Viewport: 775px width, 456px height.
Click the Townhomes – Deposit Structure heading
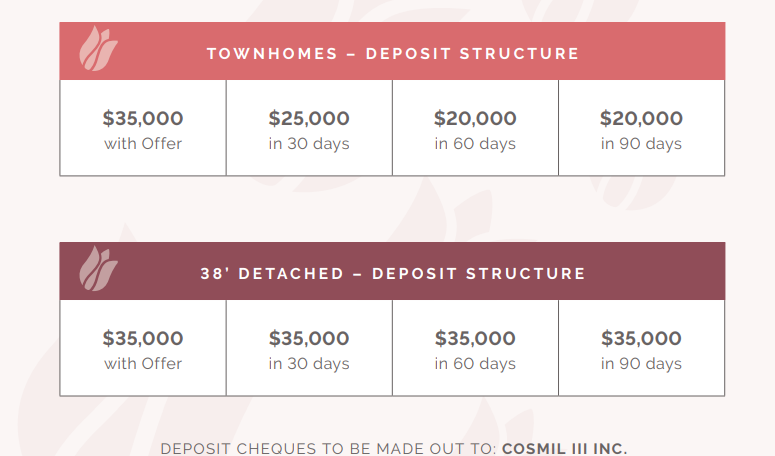393,53
